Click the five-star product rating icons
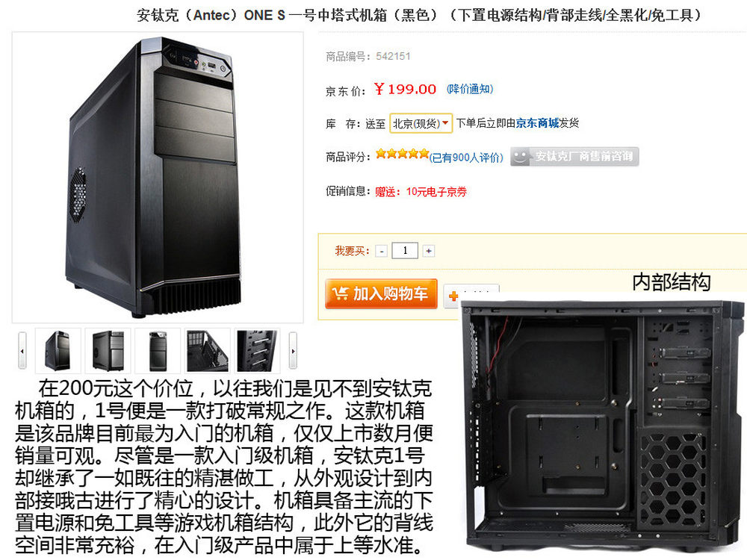This screenshot has width=747, height=560. (x=402, y=154)
